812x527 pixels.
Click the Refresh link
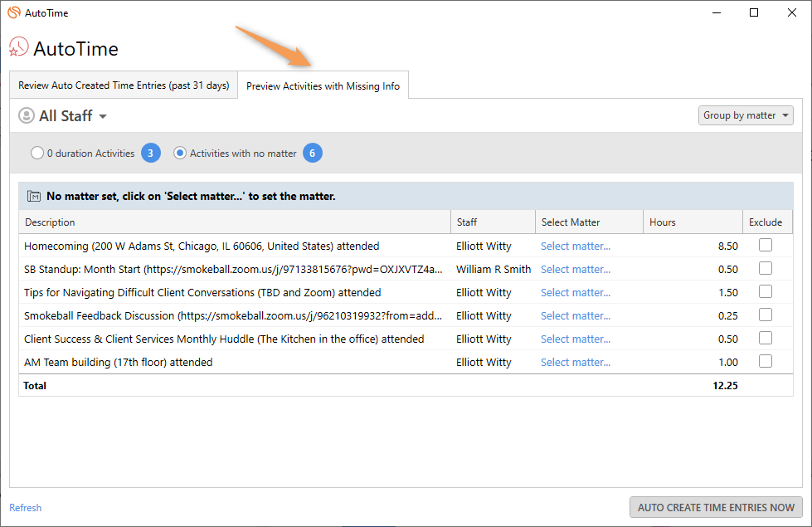26,508
